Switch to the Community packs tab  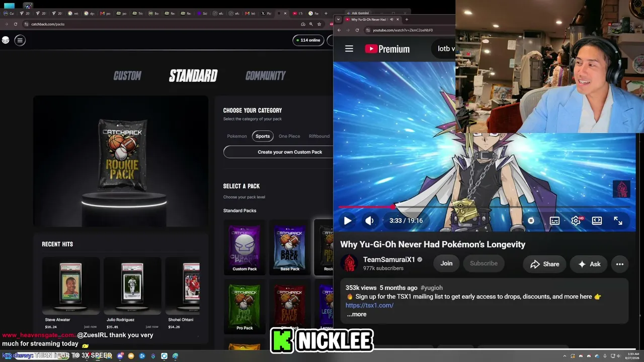265,76
